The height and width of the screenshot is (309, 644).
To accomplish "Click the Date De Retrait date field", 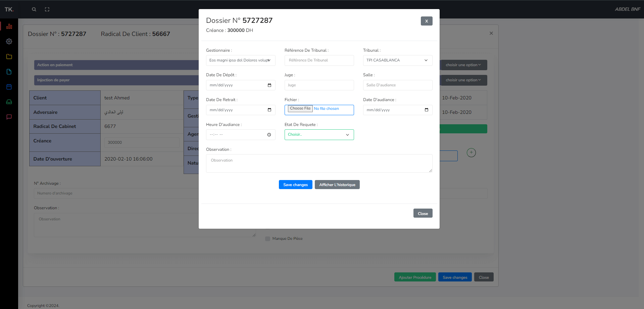I will pyautogui.click(x=241, y=110).
